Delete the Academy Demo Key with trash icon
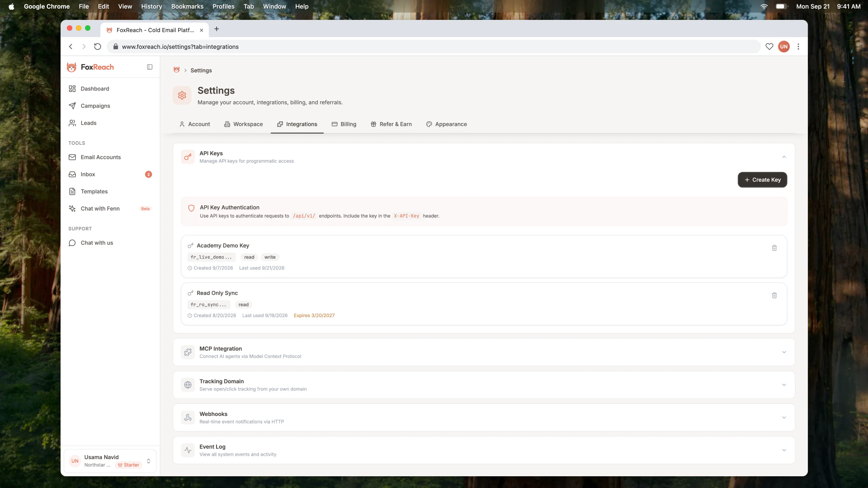The width and height of the screenshot is (868, 488). (774, 248)
